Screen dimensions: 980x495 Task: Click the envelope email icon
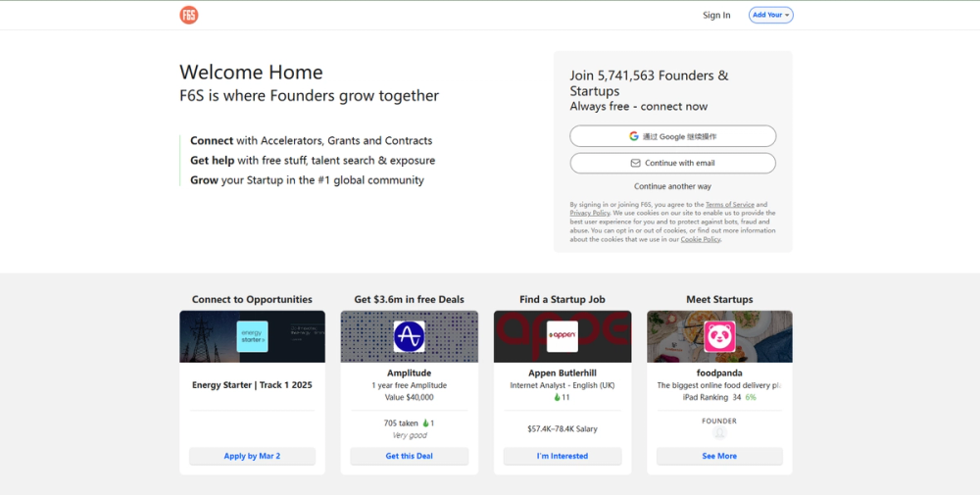click(x=635, y=163)
